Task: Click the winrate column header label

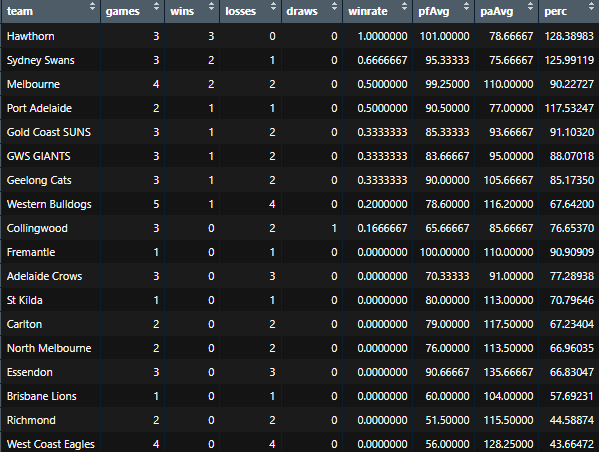Action: 368,11
